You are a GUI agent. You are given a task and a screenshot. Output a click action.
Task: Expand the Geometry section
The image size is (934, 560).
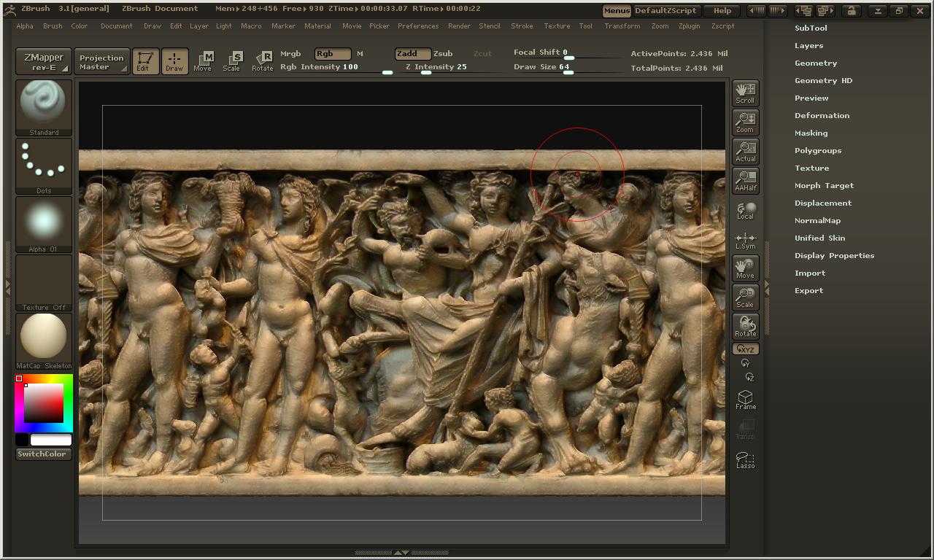[816, 63]
